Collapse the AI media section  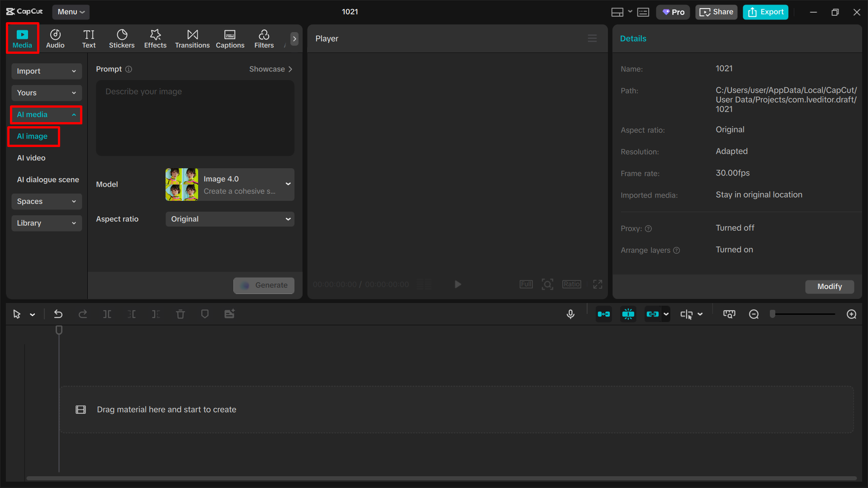[x=45, y=114]
